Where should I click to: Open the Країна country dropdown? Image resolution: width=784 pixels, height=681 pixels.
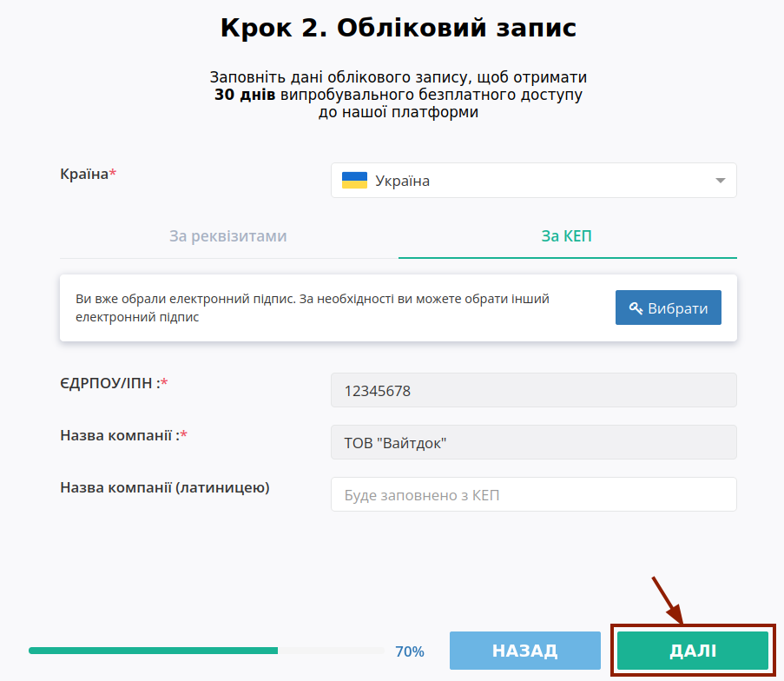pos(533,180)
